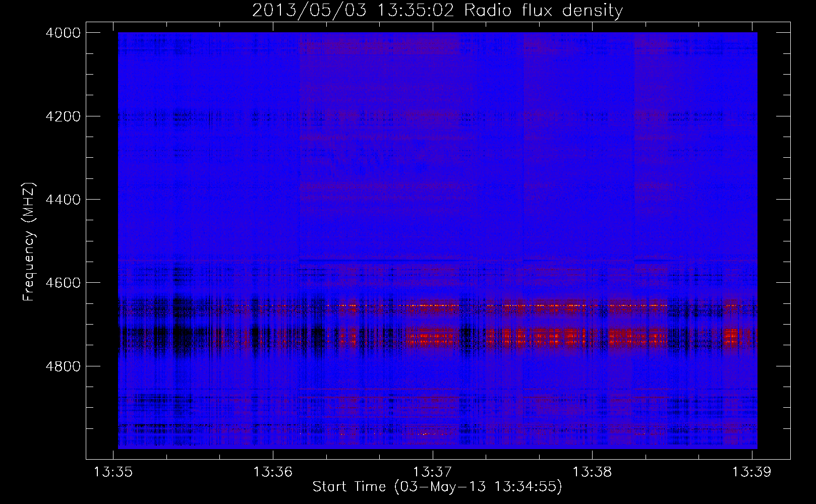Click the plot title '2013/05/03 13:35:02 Radio flux density'
The width and height of the screenshot is (816, 504).
click(x=438, y=10)
